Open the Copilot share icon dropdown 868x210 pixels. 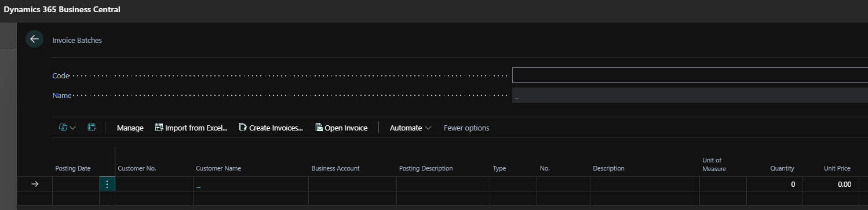tap(67, 128)
